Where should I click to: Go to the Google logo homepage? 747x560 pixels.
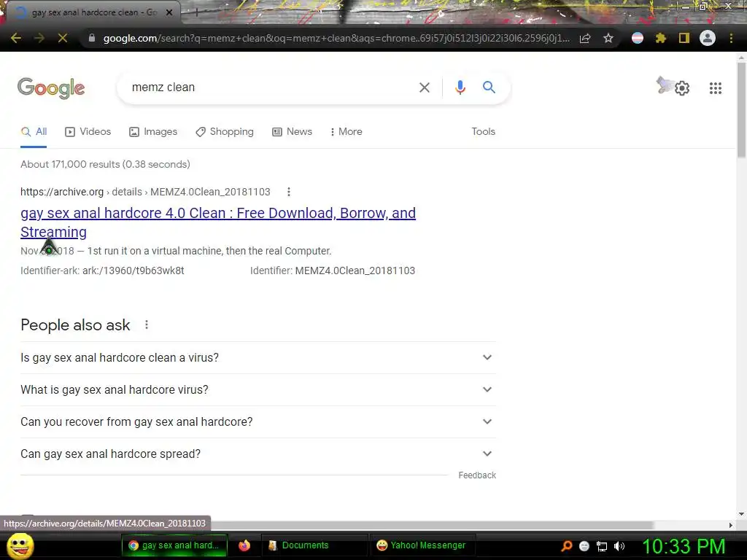51,88
